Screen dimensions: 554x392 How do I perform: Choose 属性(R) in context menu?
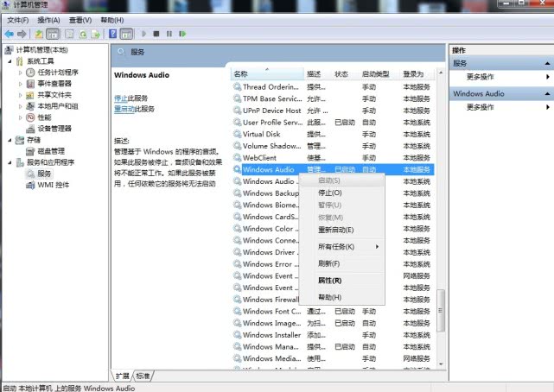(x=341, y=281)
